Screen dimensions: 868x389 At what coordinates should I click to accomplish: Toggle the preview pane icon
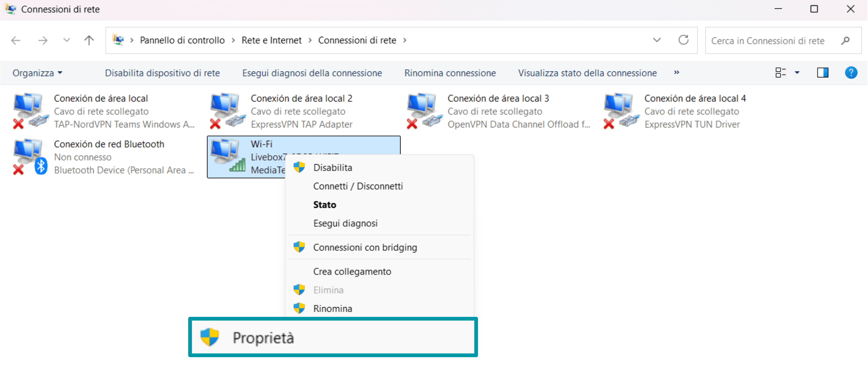click(822, 73)
